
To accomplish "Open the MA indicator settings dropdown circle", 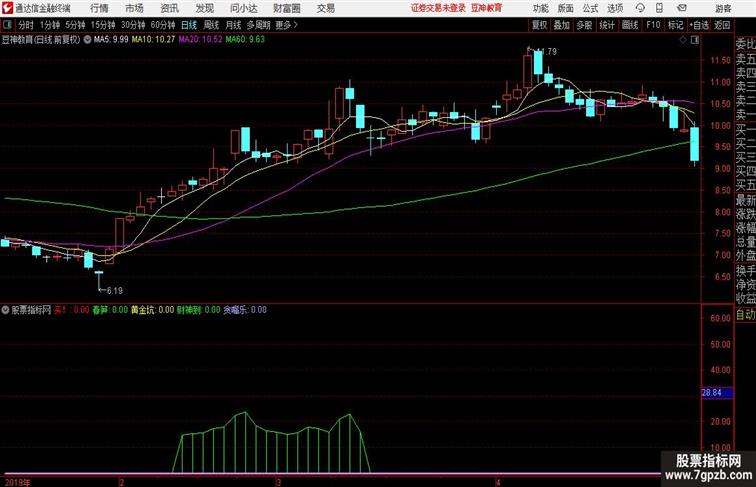I will click(87, 40).
